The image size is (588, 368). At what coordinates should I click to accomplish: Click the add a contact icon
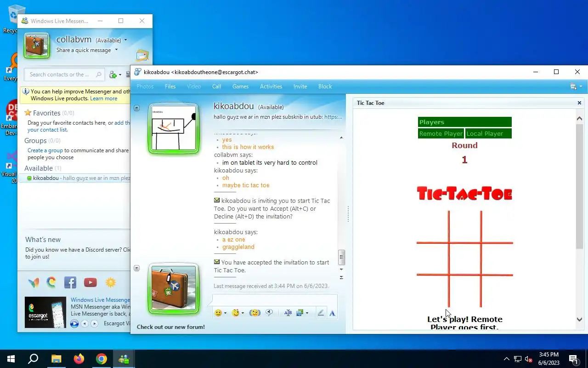(113, 75)
